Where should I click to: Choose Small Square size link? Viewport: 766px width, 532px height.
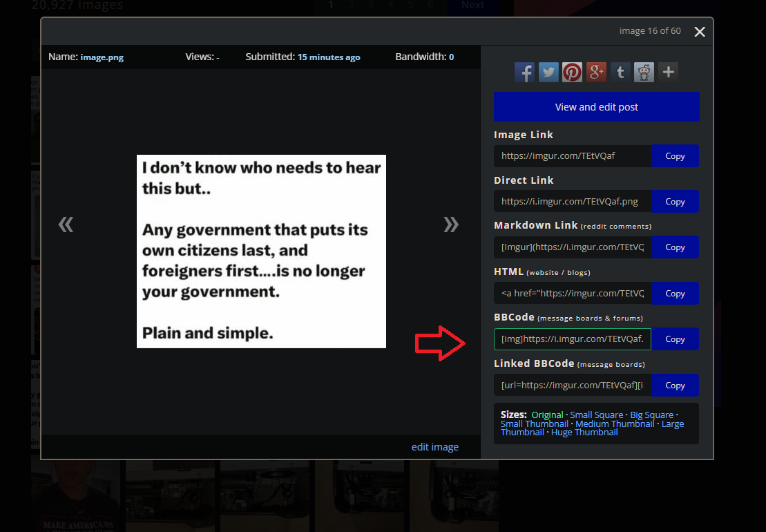pyautogui.click(x=597, y=415)
